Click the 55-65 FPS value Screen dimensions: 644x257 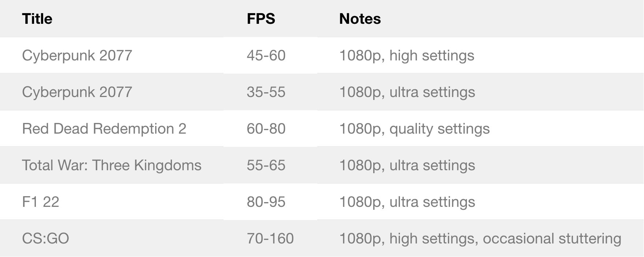click(266, 165)
